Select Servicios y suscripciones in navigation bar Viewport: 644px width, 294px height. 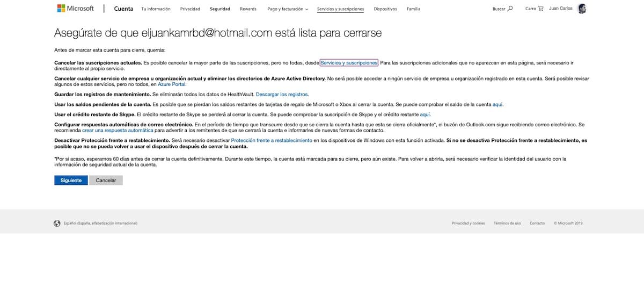click(x=340, y=9)
